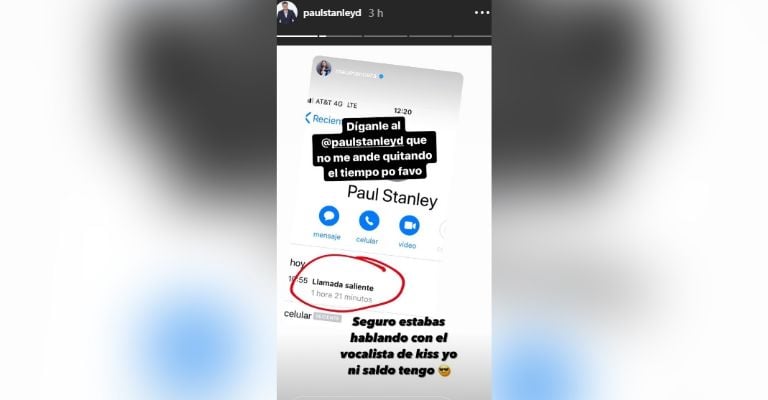
Task: Tap the paulstanleyd profile avatar
Action: coord(287,13)
